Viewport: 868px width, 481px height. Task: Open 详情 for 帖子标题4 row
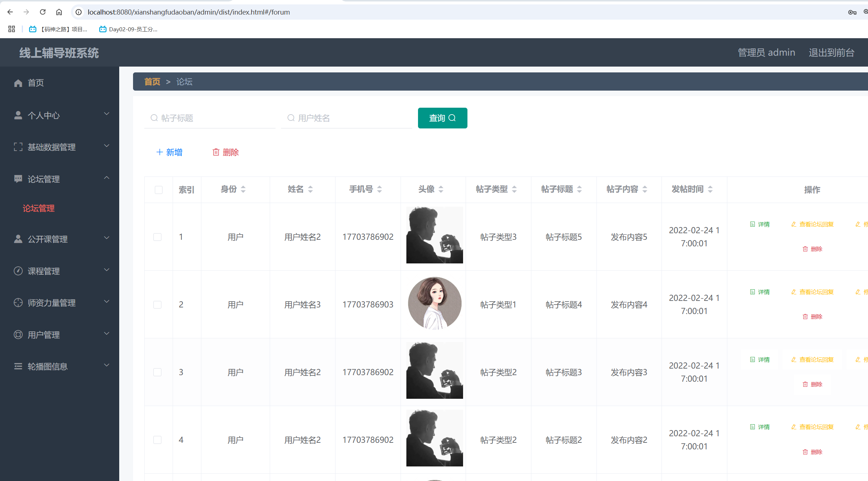point(760,292)
